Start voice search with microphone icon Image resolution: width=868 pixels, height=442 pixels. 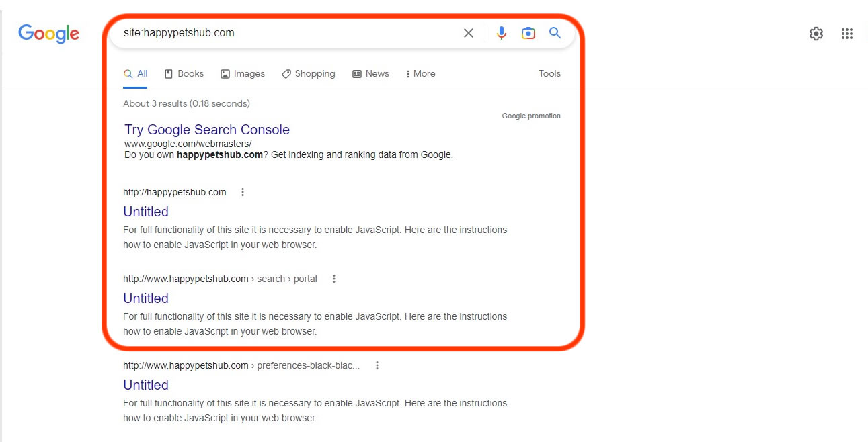(x=501, y=33)
